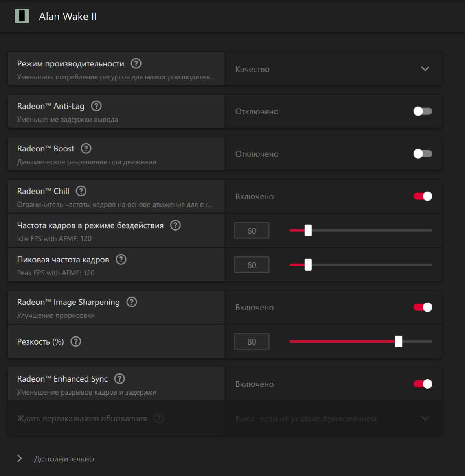Viewport: 465px width, 476px height.
Task: Click the Radeon Chill question mark icon
Action: pos(81,191)
